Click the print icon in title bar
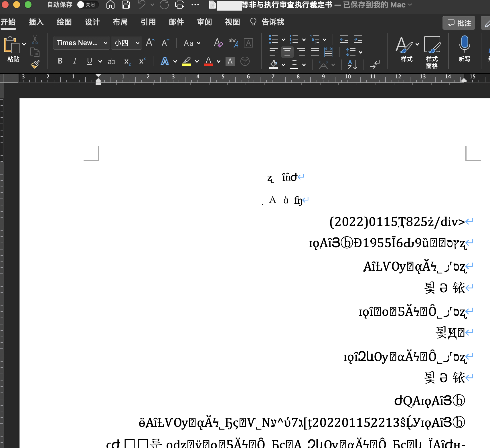Screen dimensions: 490x448 point(180,5)
